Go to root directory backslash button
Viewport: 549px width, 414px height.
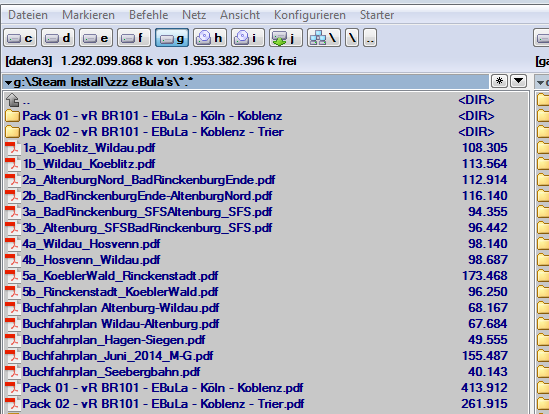pyautogui.click(x=352, y=38)
